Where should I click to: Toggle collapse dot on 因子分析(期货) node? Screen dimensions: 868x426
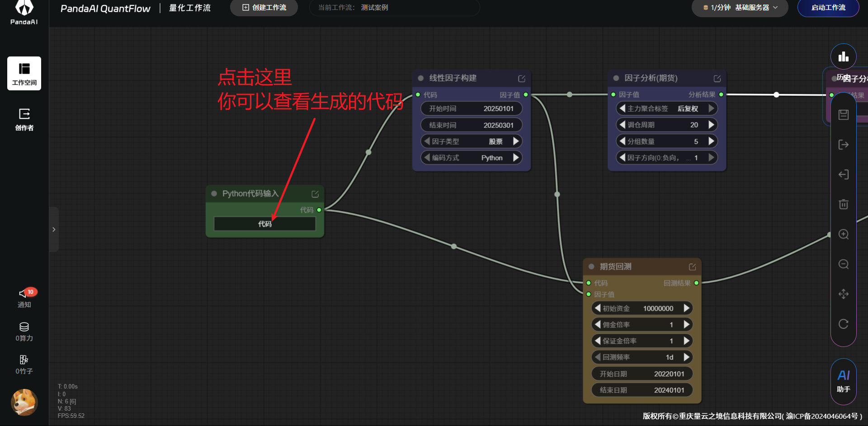pos(616,78)
